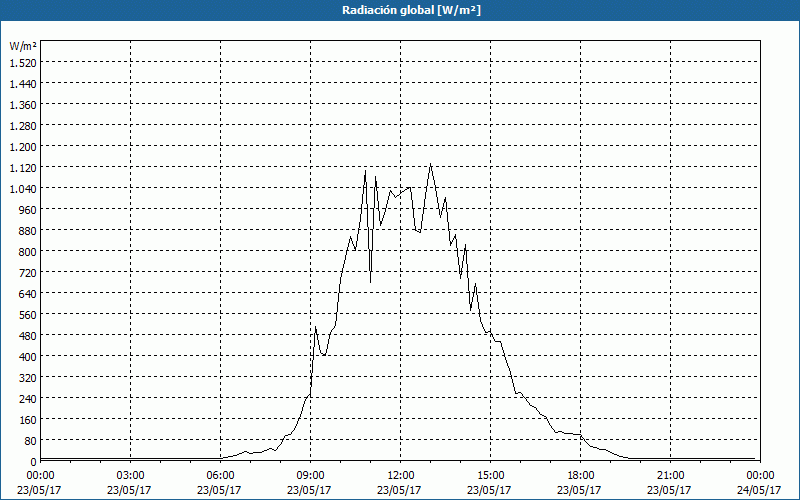
Task: Select the 80 y-axis label
Action: click(31, 440)
